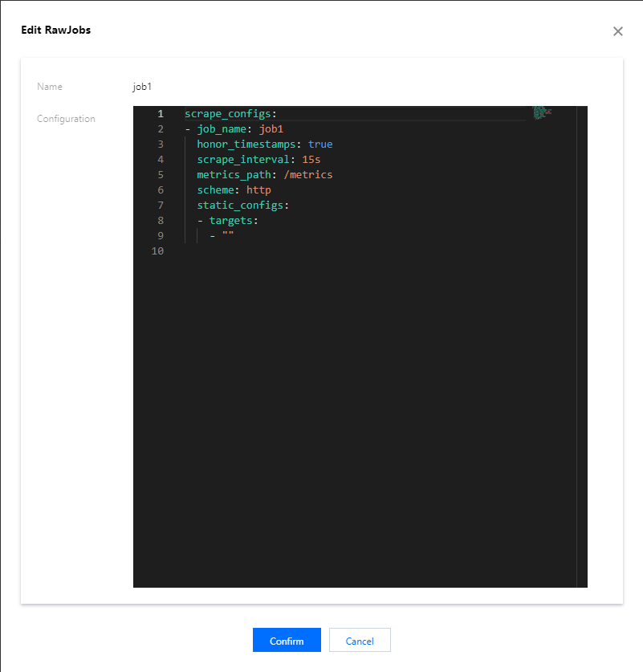This screenshot has width=643, height=672.
Task: Click line number 10 in gutter
Action: [157, 251]
